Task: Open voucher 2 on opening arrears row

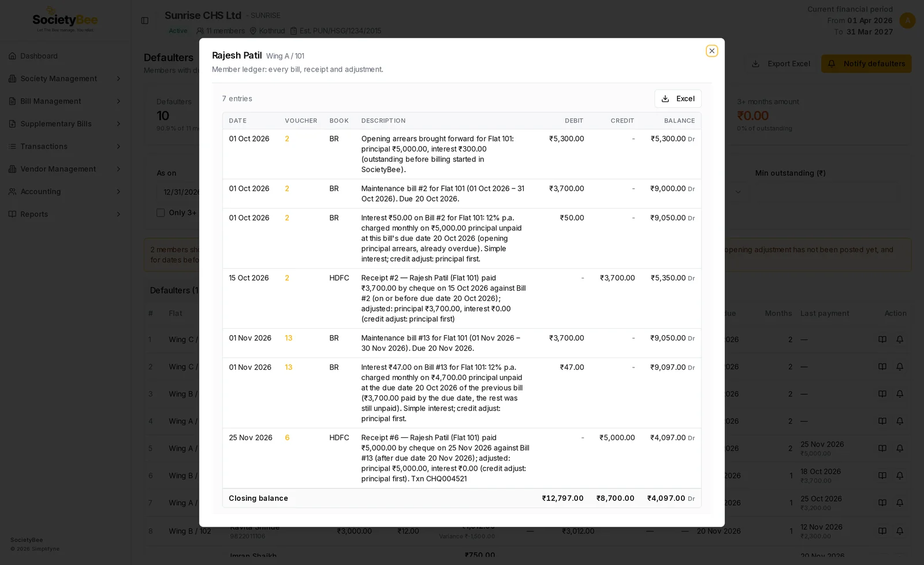Action: coord(287,139)
